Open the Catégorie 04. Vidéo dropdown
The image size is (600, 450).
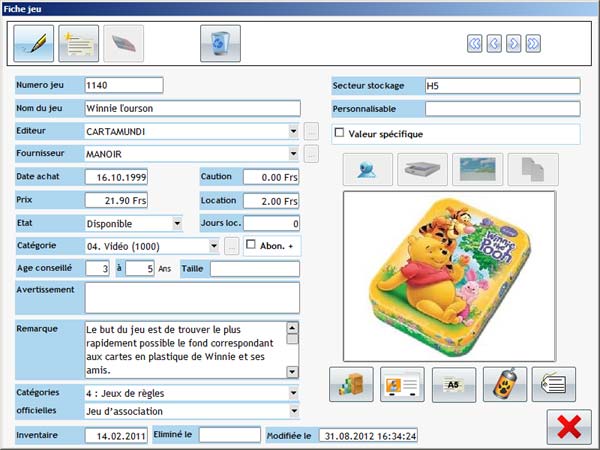point(214,246)
